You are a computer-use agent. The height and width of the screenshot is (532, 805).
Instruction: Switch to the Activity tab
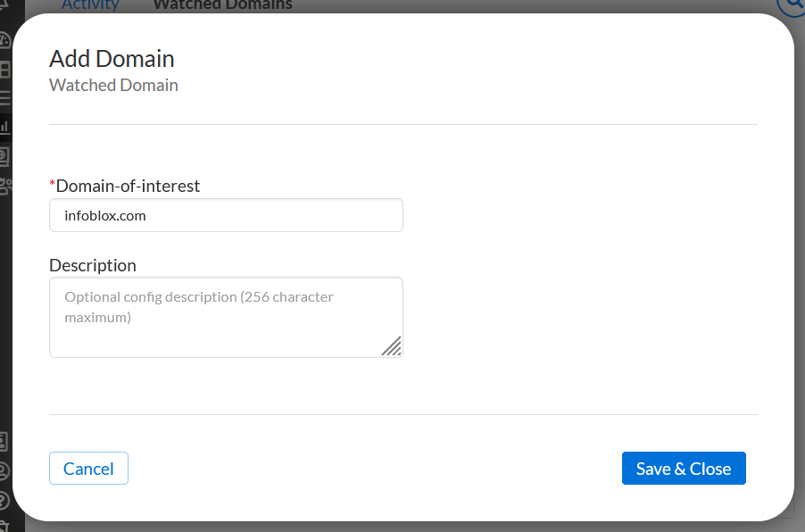coord(90,5)
